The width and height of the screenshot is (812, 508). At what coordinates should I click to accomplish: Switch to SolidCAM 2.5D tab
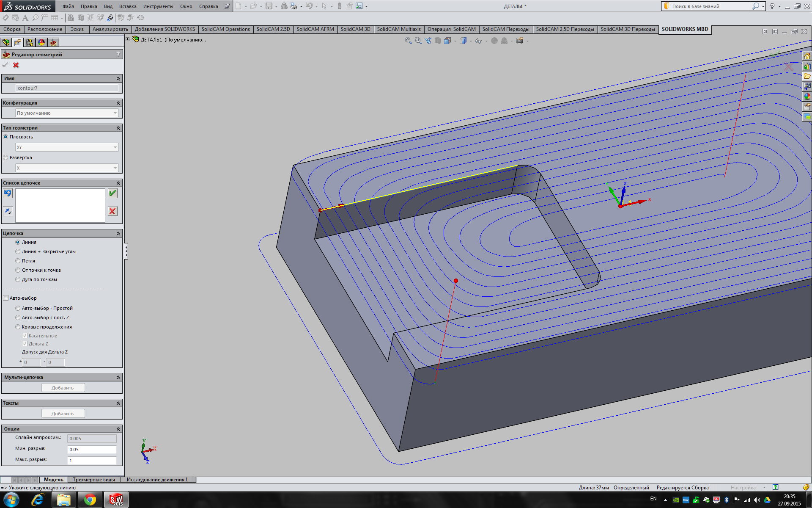pos(273,29)
